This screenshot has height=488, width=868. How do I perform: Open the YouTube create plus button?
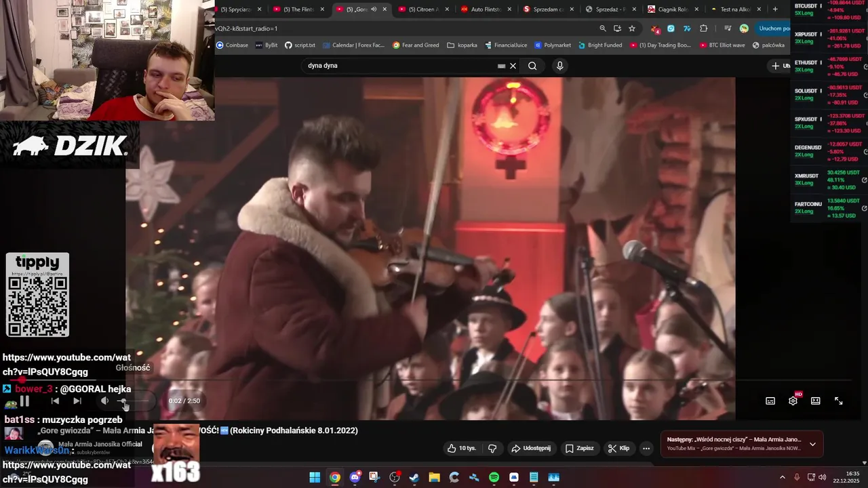tap(780, 66)
